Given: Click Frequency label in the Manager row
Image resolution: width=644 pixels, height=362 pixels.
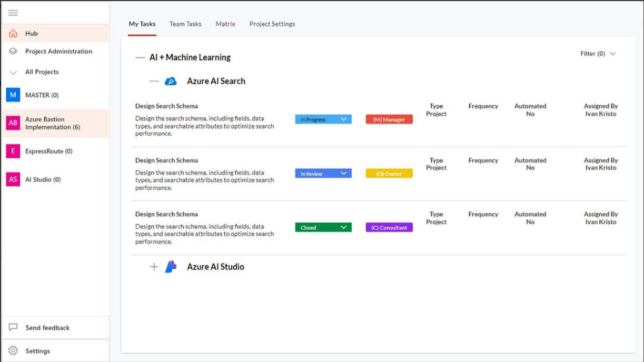Looking at the screenshot, I should pos(483,106).
